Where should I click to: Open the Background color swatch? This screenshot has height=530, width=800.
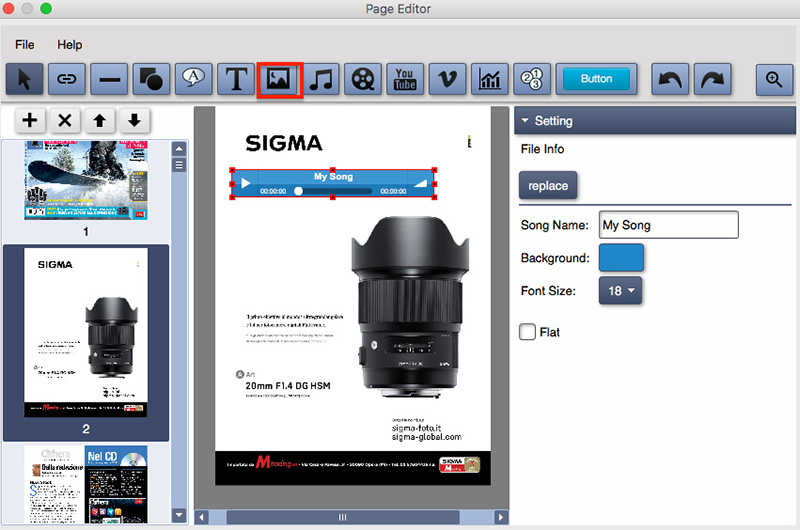click(x=621, y=258)
